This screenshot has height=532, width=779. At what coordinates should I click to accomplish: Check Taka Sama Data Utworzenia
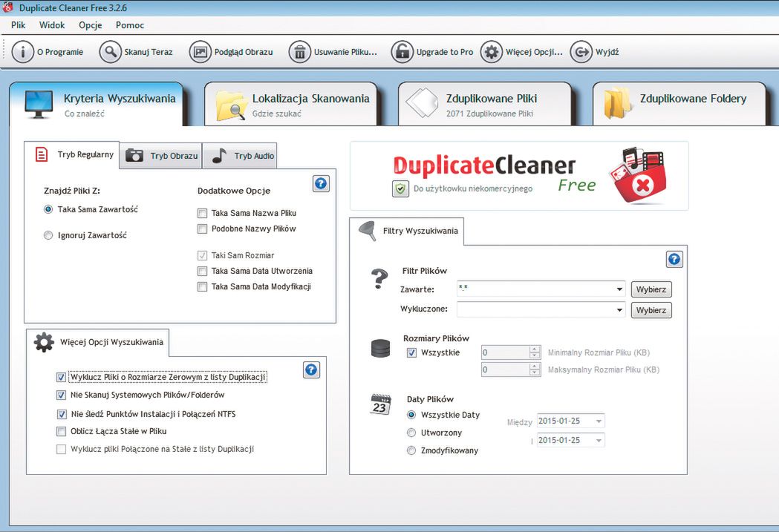tap(202, 271)
